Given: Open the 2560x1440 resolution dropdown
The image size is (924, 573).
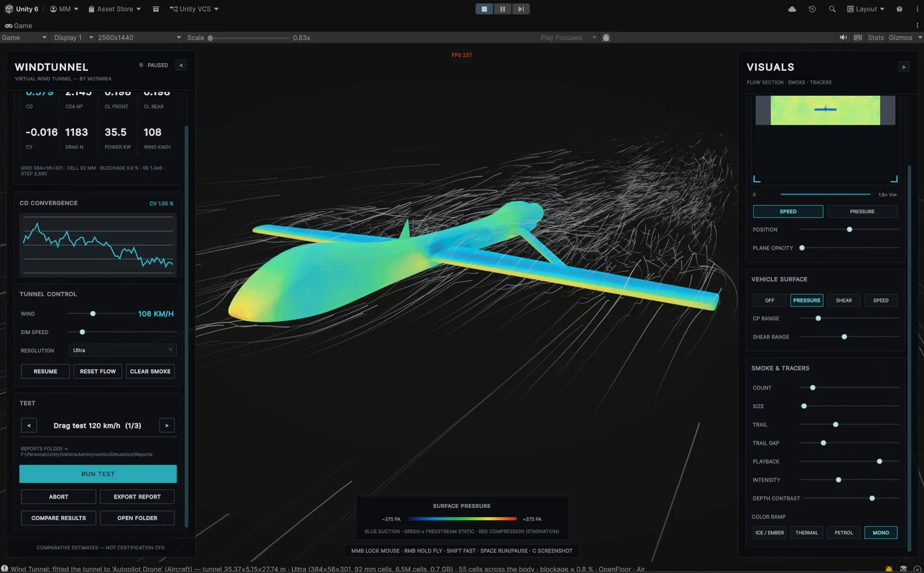Looking at the screenshot, I should tap(139, 38).
